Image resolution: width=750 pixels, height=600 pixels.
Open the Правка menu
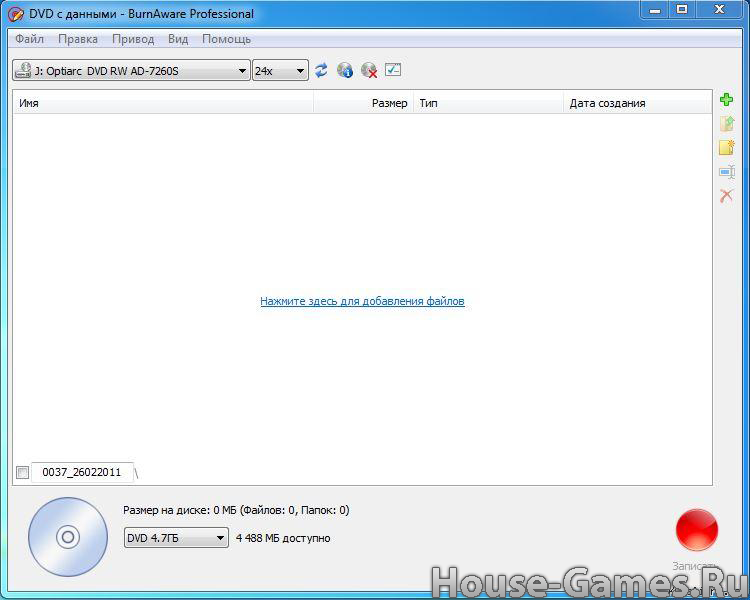point(77,39)
